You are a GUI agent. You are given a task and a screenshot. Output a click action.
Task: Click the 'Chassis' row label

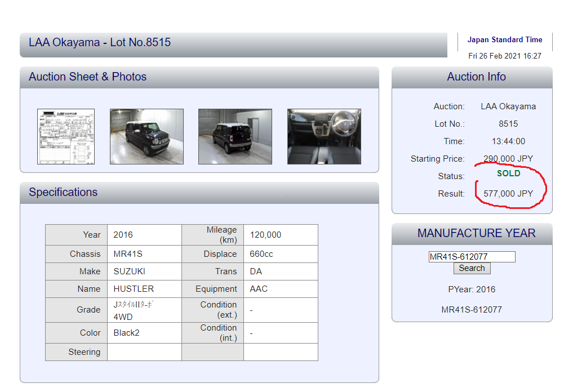point(76,254)
